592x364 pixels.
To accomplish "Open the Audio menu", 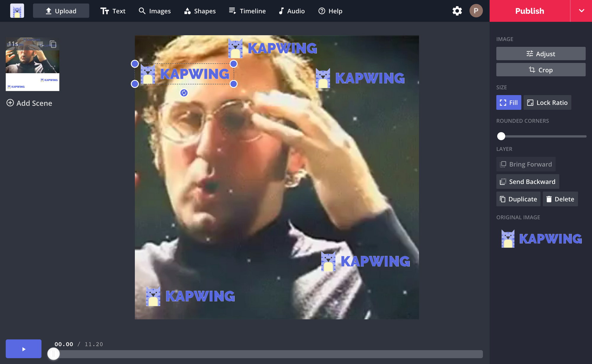I will [x=292, y=11].
